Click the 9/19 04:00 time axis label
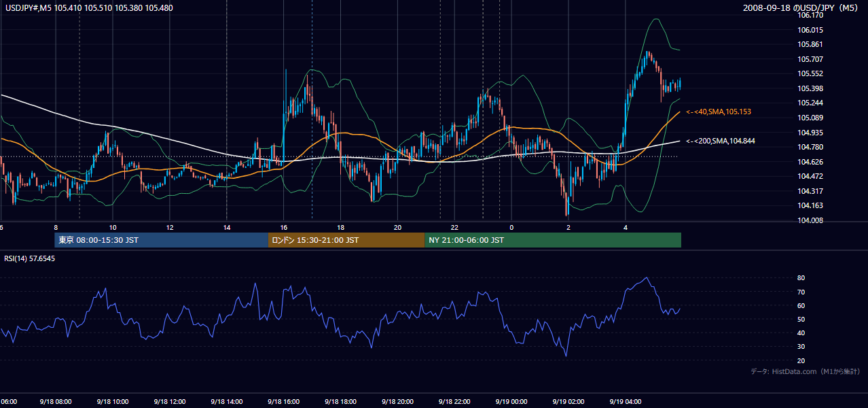Image resolution: width=868 pixels, height=408 pixels. (x=626, y=402)
